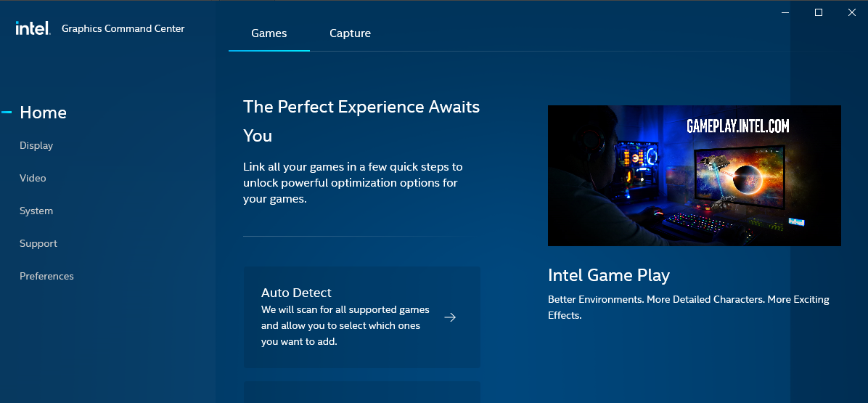Click the Auto Detect card title
The height and width of the screenshot is (403, 868).
coord(296,293)
